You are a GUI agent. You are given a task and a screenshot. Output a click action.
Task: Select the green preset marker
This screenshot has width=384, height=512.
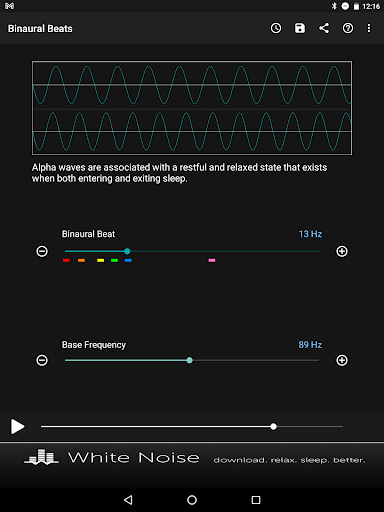[x=114, y=260]
